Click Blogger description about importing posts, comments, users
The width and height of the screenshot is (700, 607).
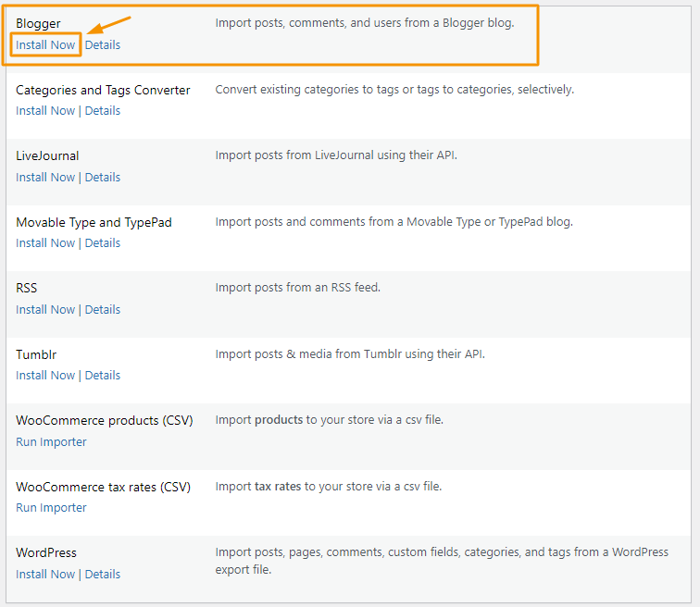tap(365, 23)
